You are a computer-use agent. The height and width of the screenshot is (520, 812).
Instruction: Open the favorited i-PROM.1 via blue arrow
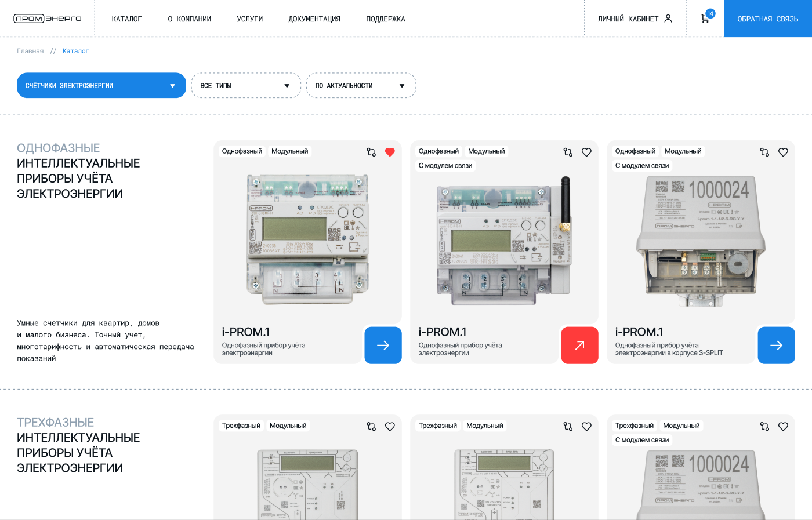383,346
